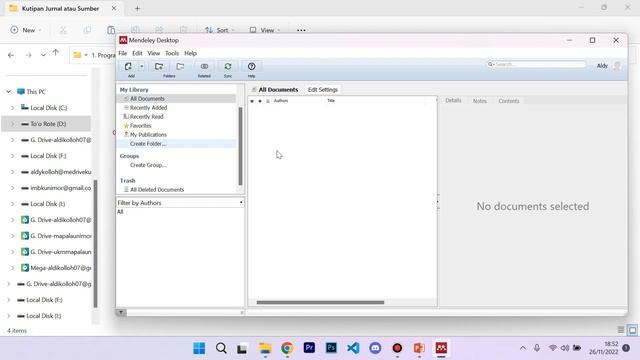Open Adobe Premiere Pro from taskbar

(309, 348)
